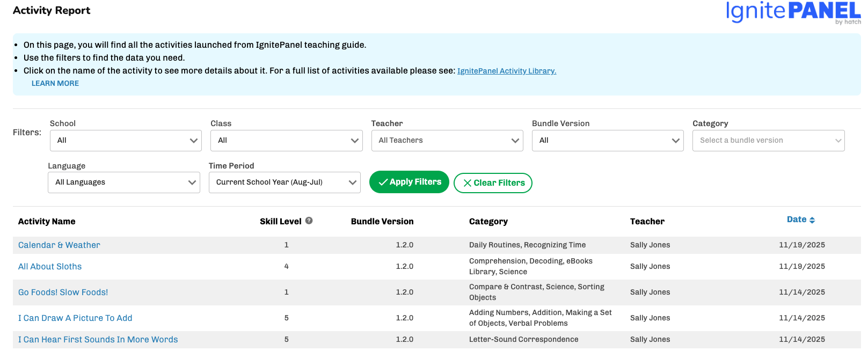Click skill level 5 in I Can Draw row
The width and height of the screenshot is (868, 351).
(x=287, y=318)
